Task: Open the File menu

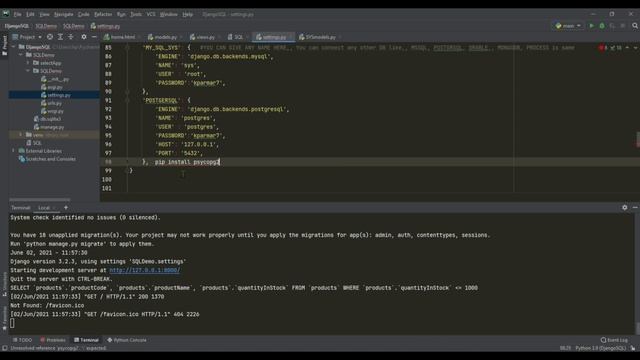Action: click(18, 14)
